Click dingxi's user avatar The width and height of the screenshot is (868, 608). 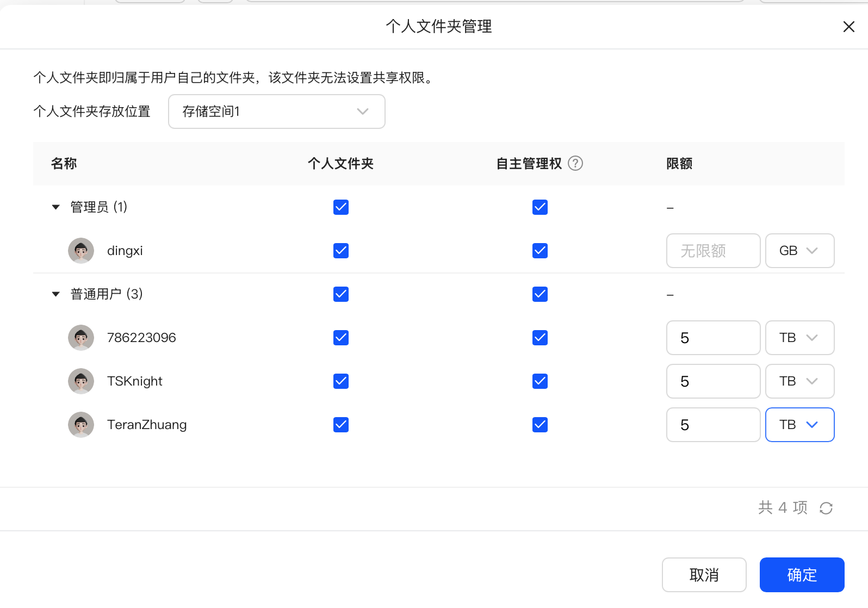point(81,251)
